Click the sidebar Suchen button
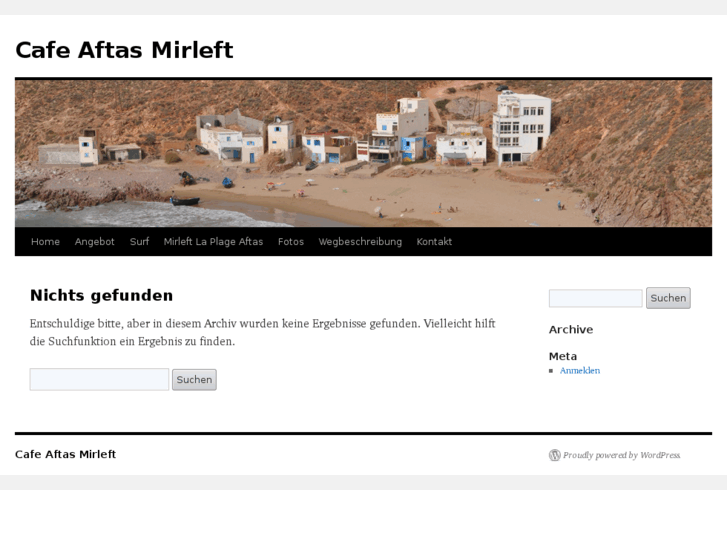This screenshot has width=727, height=545. (x=668, y=298)
